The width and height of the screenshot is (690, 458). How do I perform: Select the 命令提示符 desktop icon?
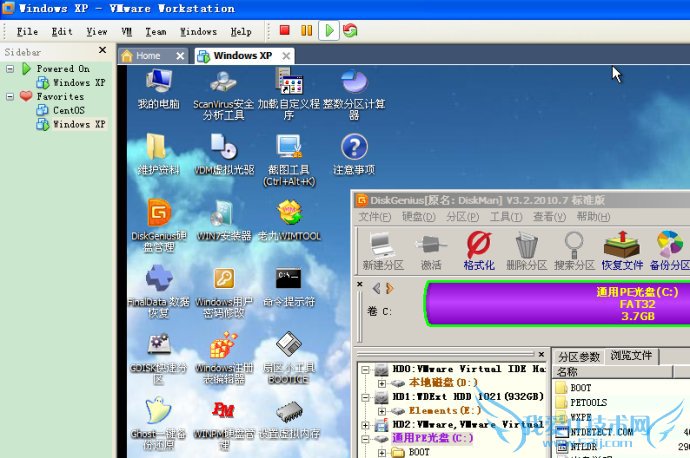click(289, 285)
